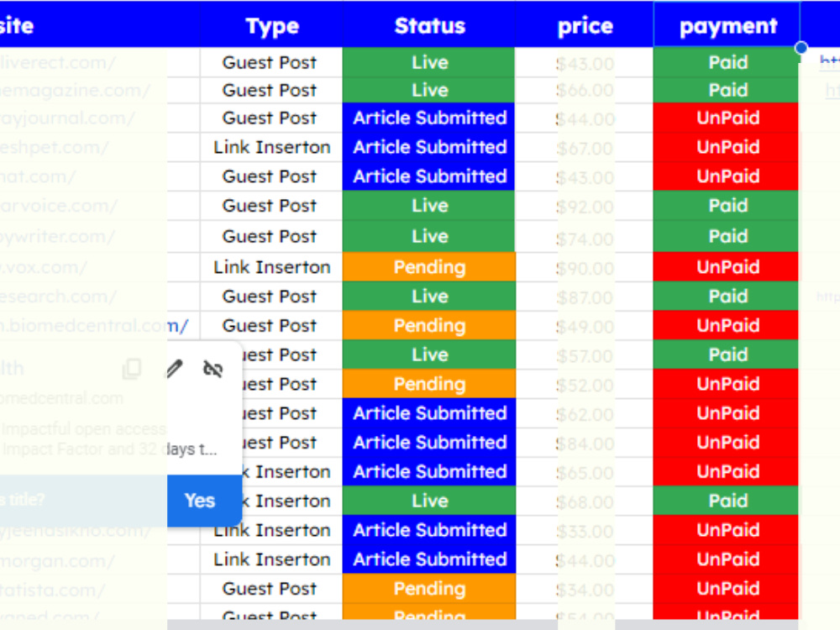840x630 pixels.
Task: Click the UnPaid cell in the $84.00 row
Action: 726,443
